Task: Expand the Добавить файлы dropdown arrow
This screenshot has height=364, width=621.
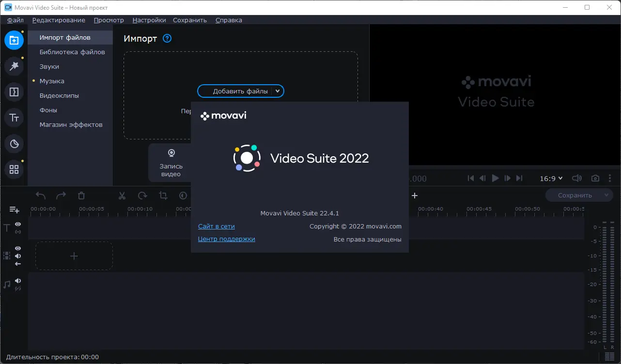Action: [277, 91]
